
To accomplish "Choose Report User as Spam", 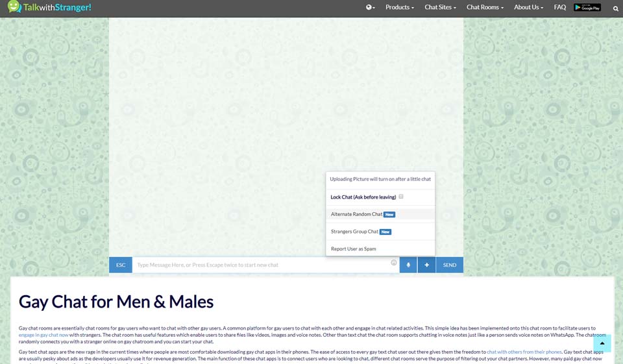I will click(353, 249).
